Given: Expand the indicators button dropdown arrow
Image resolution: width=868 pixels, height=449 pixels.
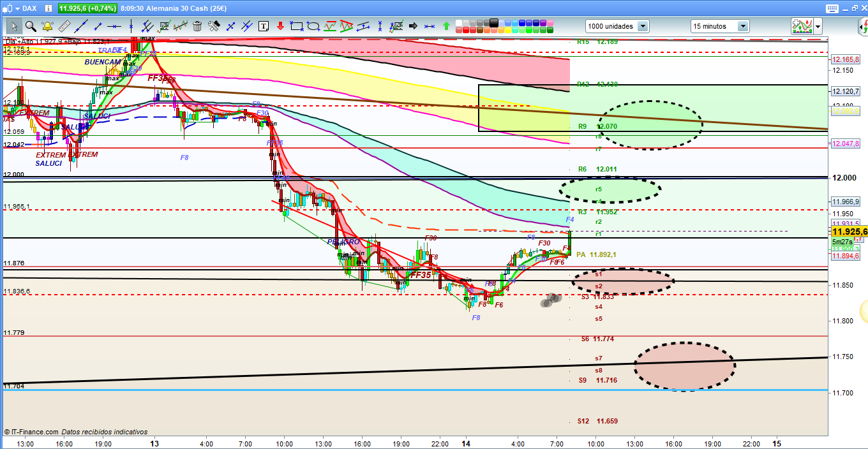Looking at the screenshot, I should point(818,26).
